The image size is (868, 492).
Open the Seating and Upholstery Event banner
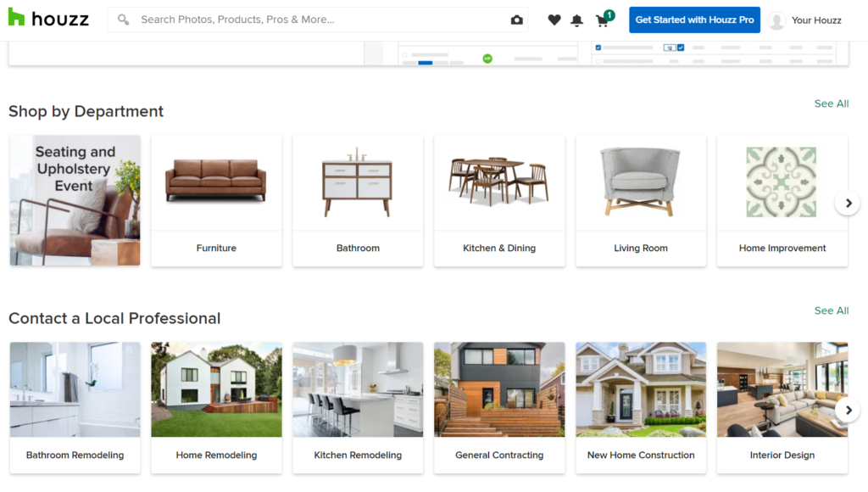(75, 200)
